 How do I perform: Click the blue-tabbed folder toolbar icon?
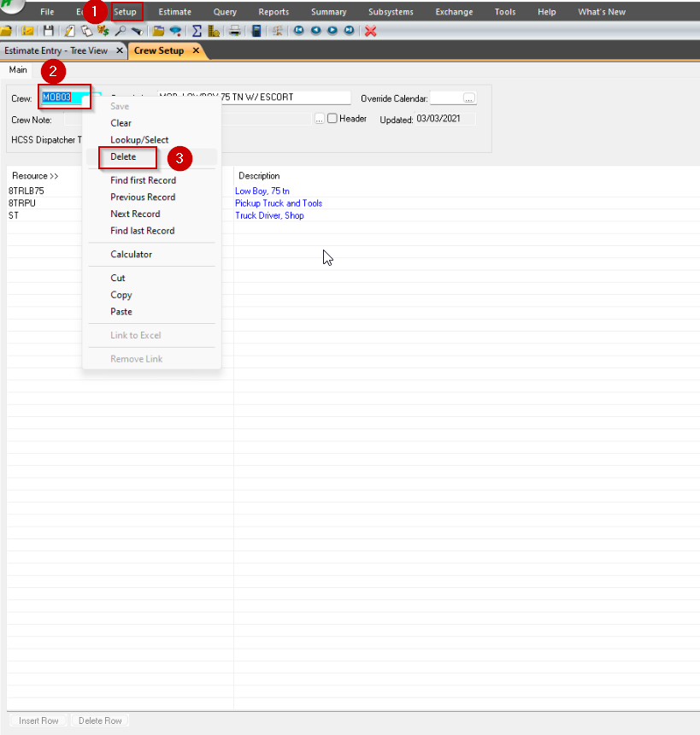coord(158,31)
